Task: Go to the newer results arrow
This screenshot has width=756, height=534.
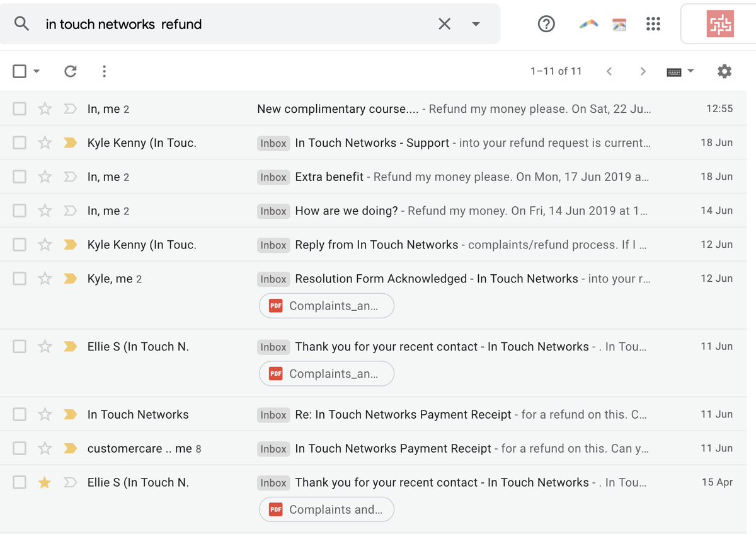Action: 609,71
